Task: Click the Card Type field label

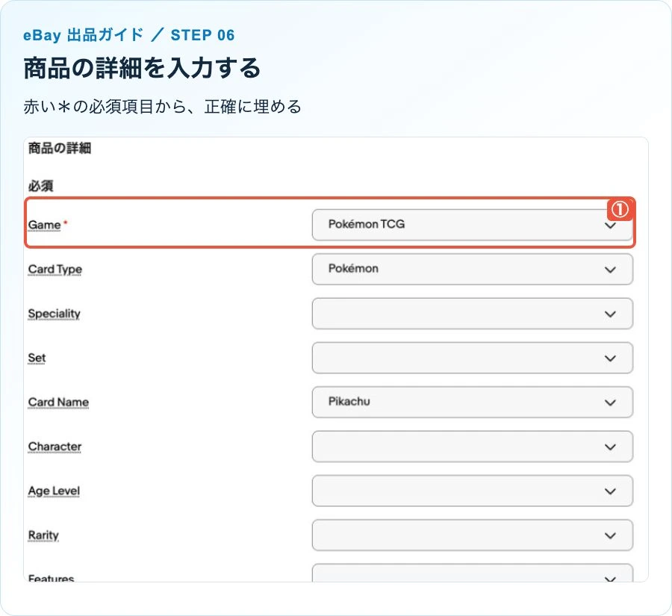Action: (x=55, y=270)
